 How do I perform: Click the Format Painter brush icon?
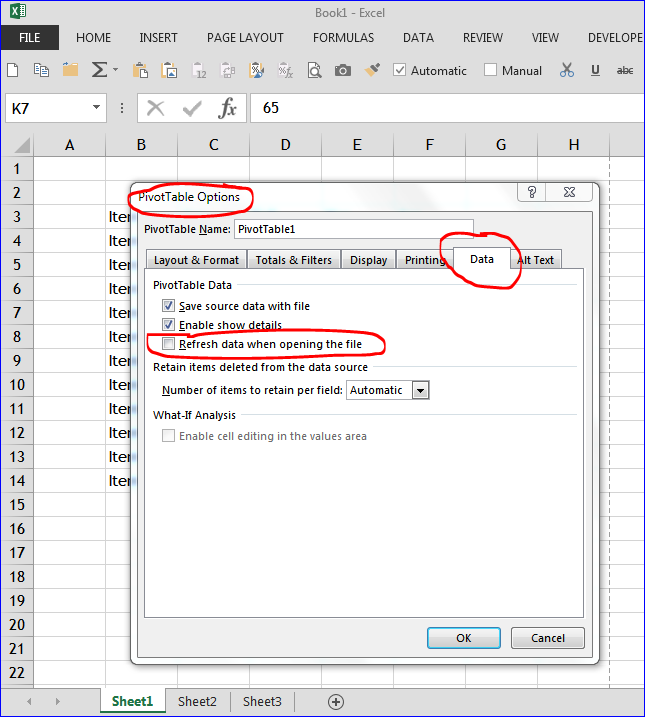(372, 70)
